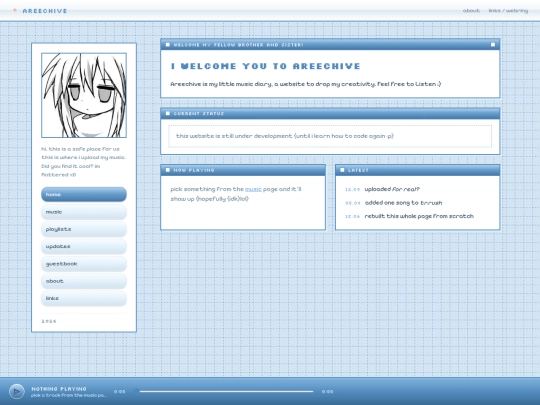Click the 2026 footer text in sidebar
The height and width of the screenshot is (405, 540).
(x=49, y=321)
